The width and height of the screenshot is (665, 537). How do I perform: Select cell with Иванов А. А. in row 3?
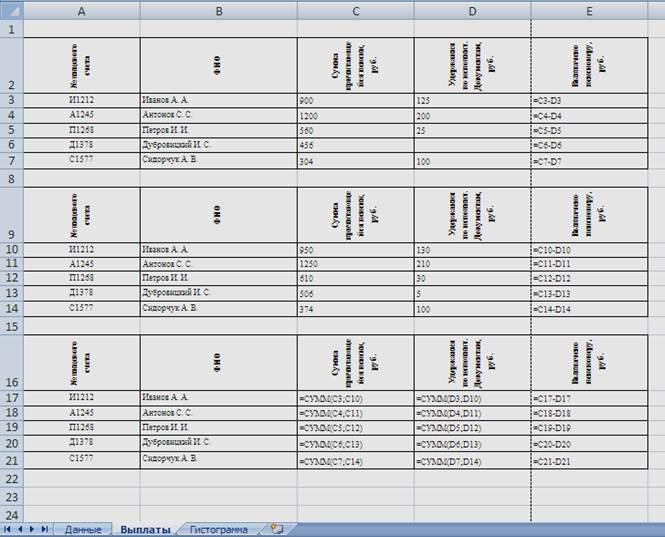point(218,101)
